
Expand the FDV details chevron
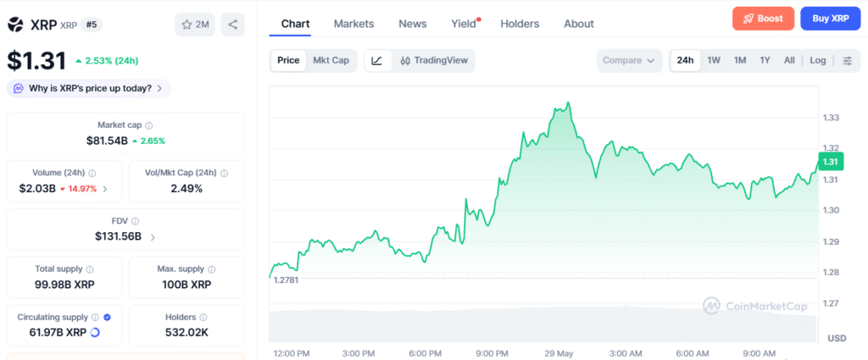(x=153, y=237)
